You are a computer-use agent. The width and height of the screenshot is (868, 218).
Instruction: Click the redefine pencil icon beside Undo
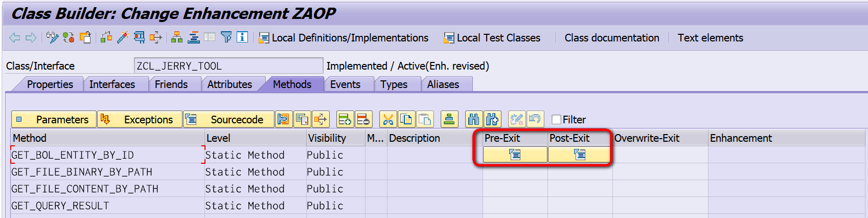coord(517,120)
